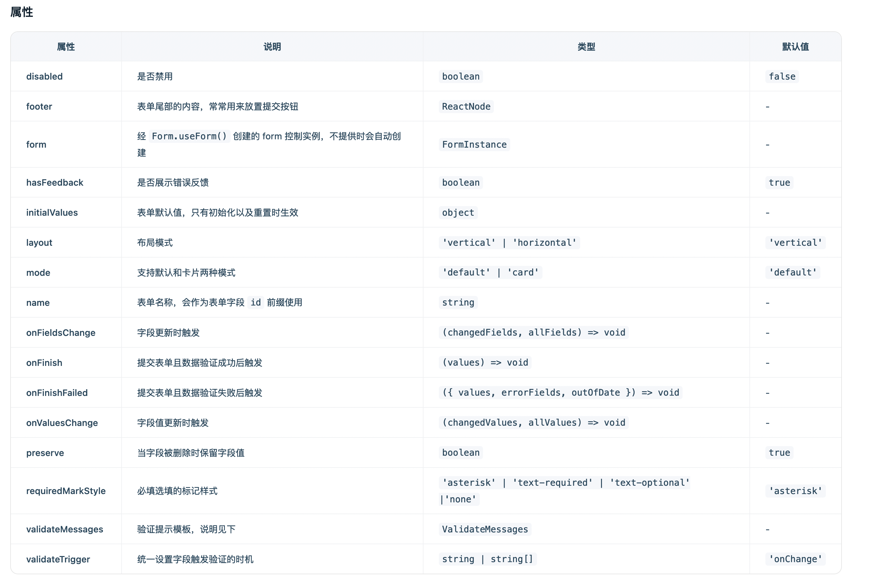Click the initialValues property name

click(x=52, y=213)
